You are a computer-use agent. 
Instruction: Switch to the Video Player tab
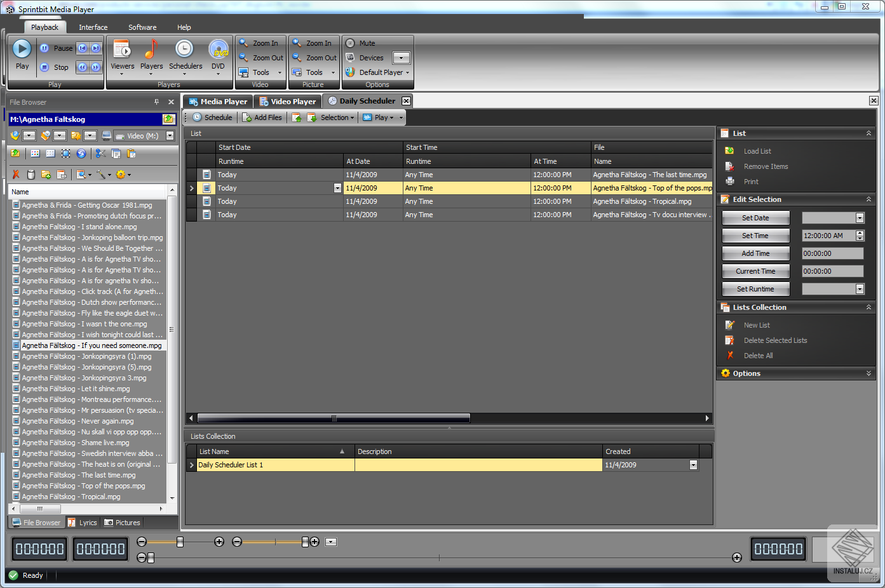click(x=287, y=100)
